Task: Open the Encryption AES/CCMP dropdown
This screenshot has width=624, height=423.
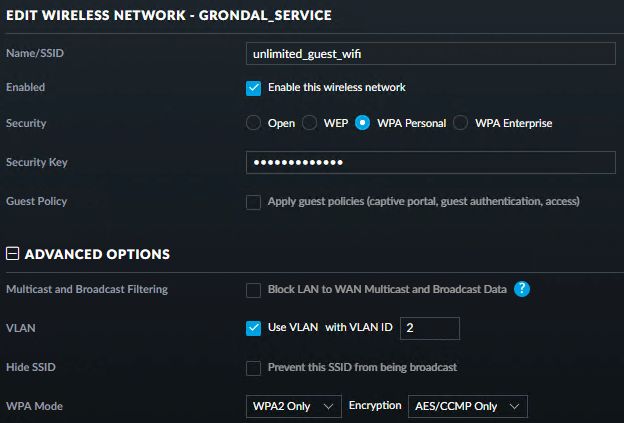Action: (x=467, y=406)
